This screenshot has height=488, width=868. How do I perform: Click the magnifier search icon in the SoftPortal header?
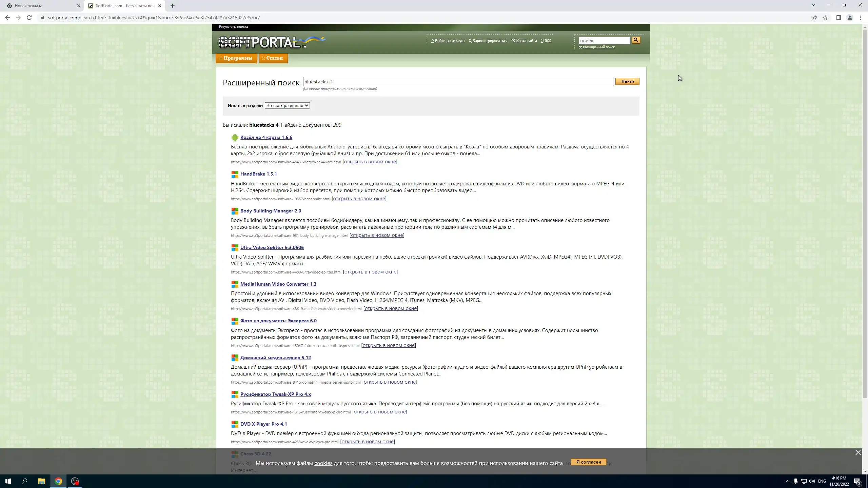pos(636,40)
